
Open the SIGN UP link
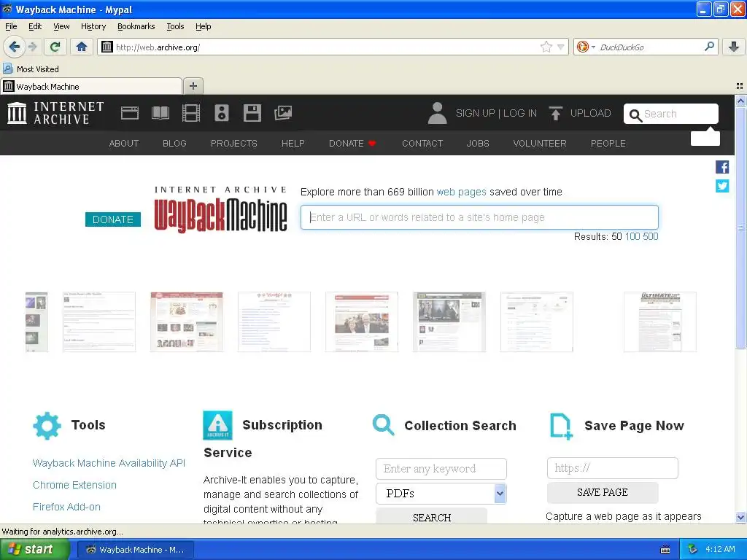pos(475,113)
